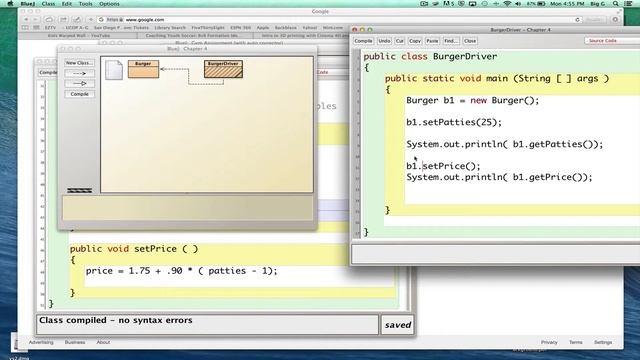Viewport: 640px width, 360px height.
Task: Open the EZTV bookmark
Action: [x=50, y=28]
